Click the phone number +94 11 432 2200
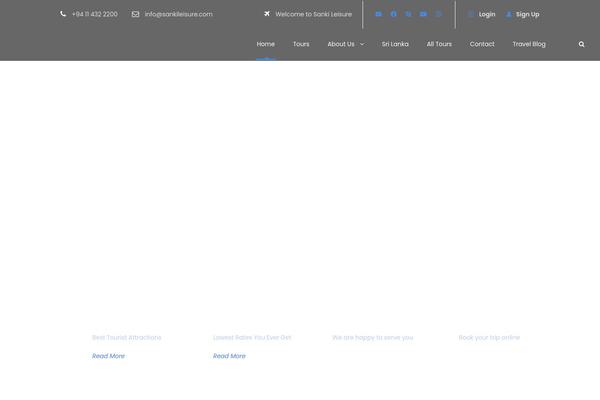The width and height of the screenshot is (600, 400). (x=95, y=14)
